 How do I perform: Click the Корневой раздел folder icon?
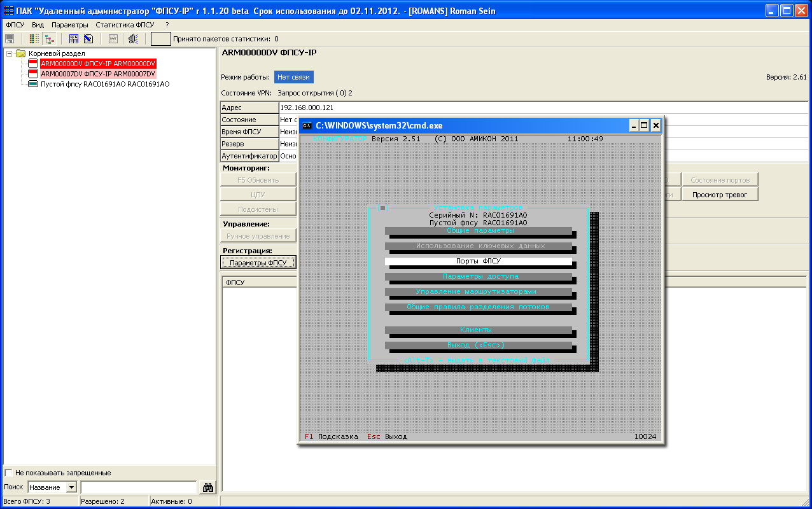pos(20,53)
